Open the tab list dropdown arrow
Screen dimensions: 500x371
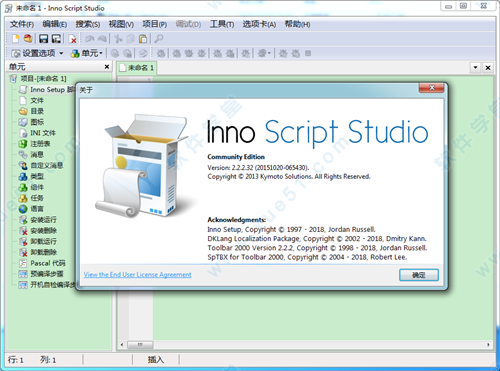click(x=476, y=68)
